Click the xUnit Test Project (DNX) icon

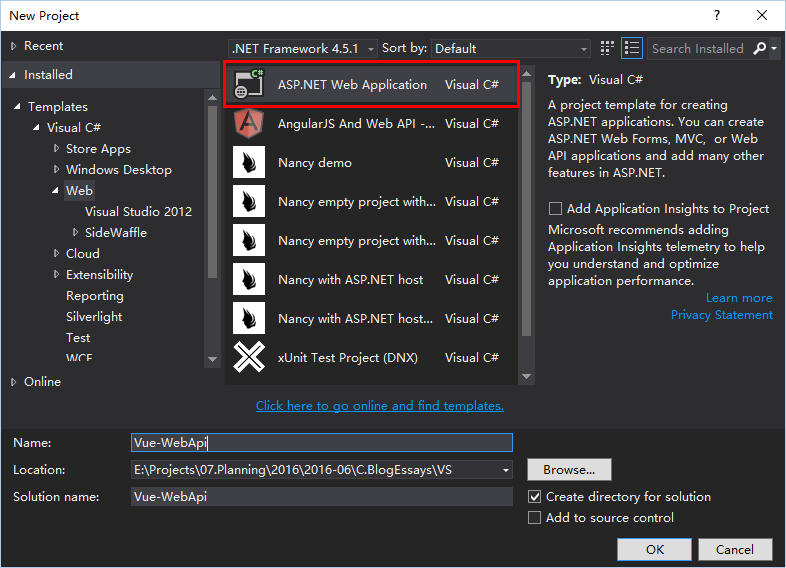pyautogui.click(x=249, y=357)
